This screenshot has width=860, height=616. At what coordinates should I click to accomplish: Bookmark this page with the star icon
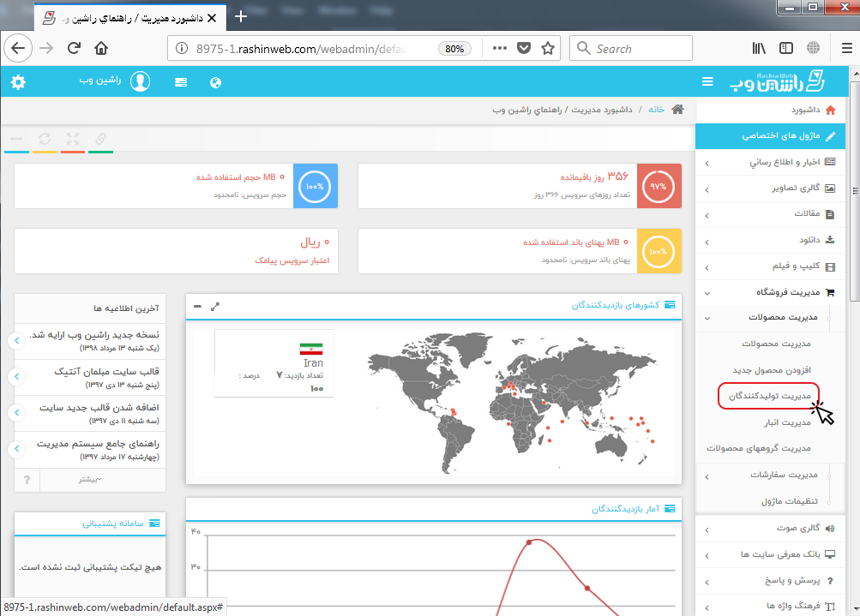[x=547, y=48]
